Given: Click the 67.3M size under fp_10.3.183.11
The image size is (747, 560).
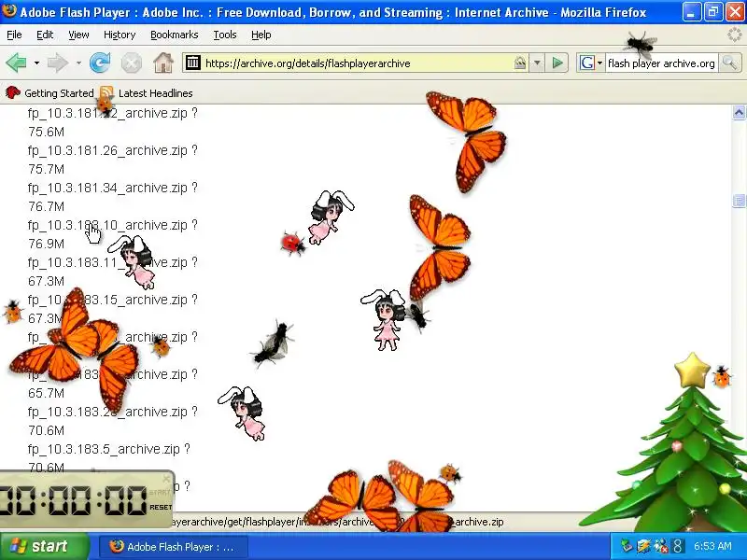Looking at the screenshot, I should click(46, 281).
